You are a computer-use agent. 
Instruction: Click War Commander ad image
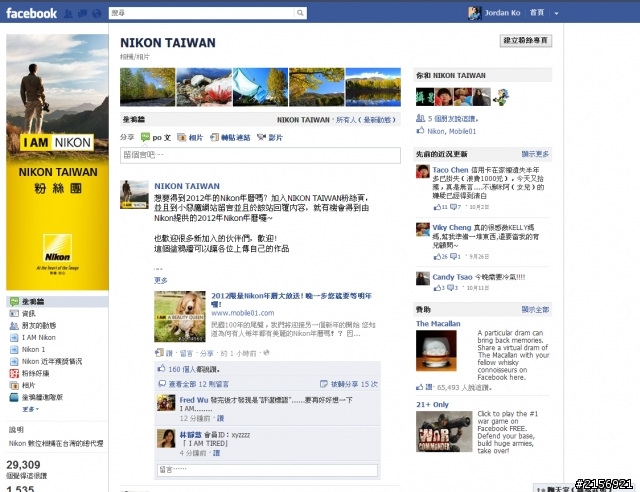(444, 432)
